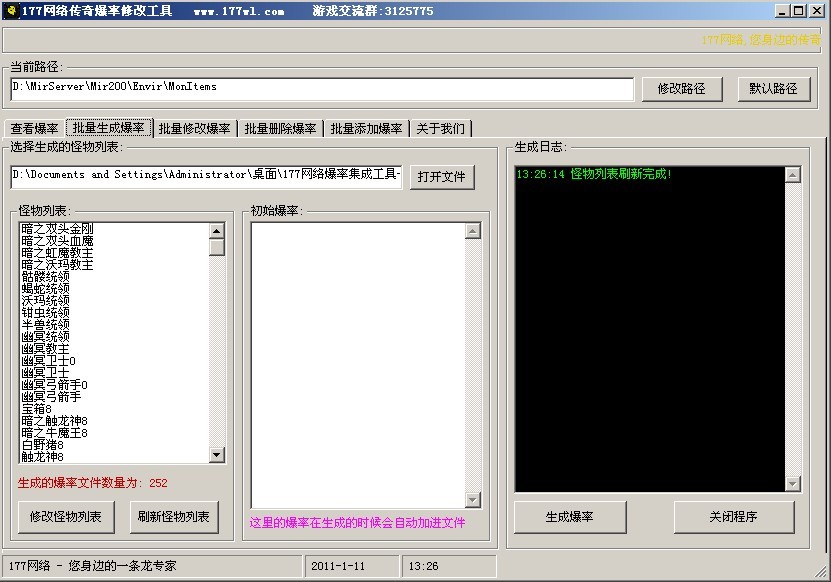
Task: Select 沃玛统领 in the monster list
Action: point(46,301)
